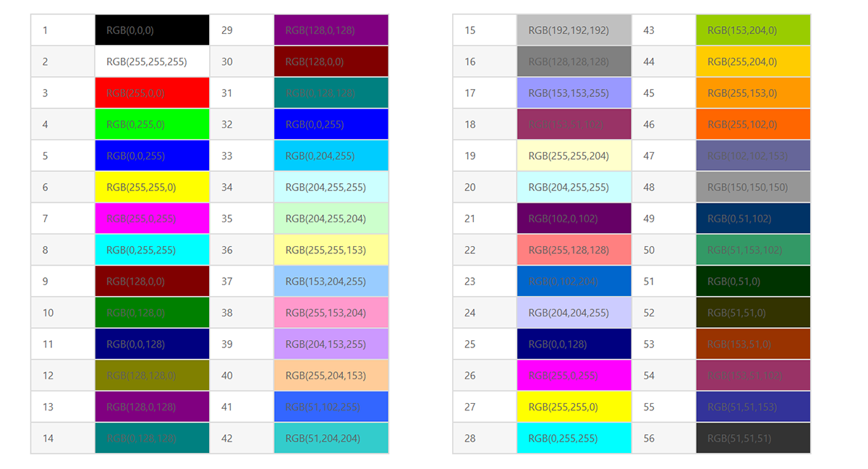Image resolution: width=868 pixels, height=469 pixels.
Task: Select the index number 53 cell
Action: (664, 344)
